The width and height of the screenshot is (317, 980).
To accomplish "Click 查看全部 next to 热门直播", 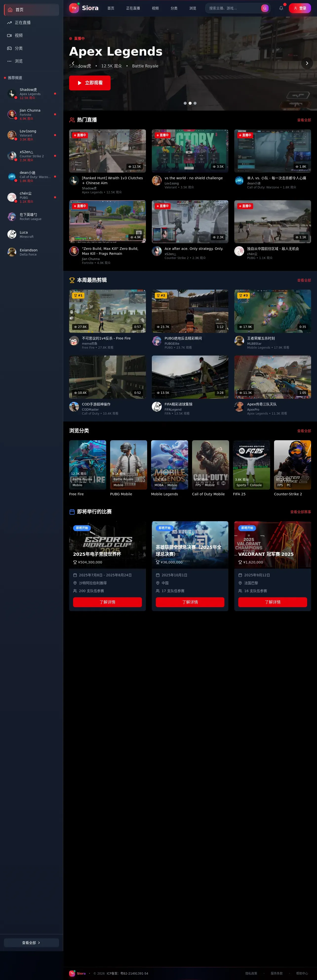I will 304,120.
